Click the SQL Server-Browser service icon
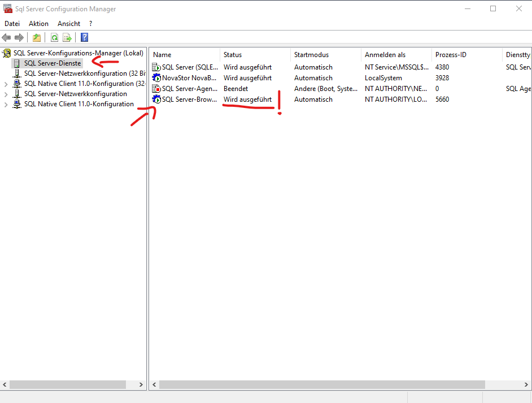 point(156,99)
